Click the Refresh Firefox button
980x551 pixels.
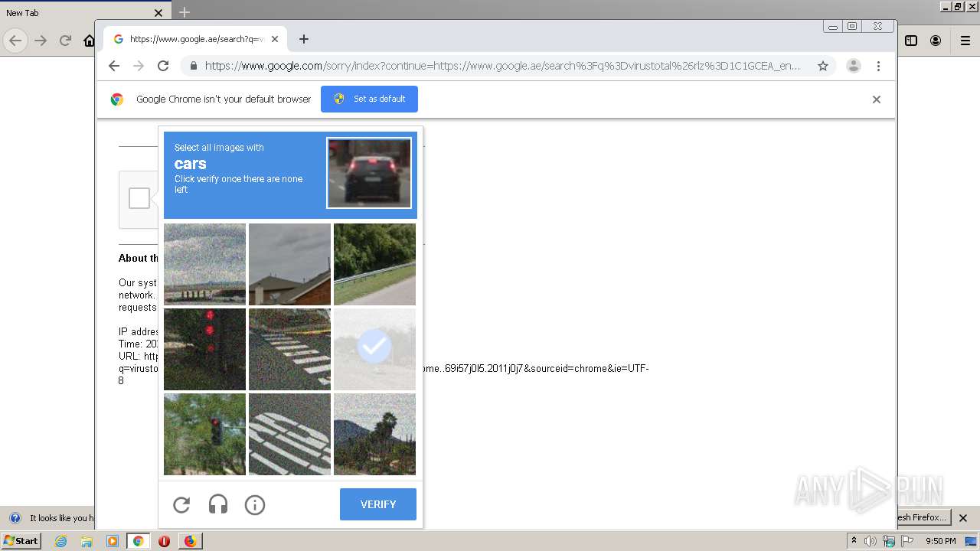coord(923,517)
